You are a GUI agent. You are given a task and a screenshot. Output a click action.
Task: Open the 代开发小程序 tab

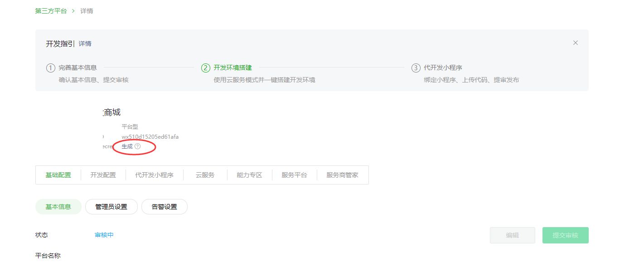click(x=154, y=175)
